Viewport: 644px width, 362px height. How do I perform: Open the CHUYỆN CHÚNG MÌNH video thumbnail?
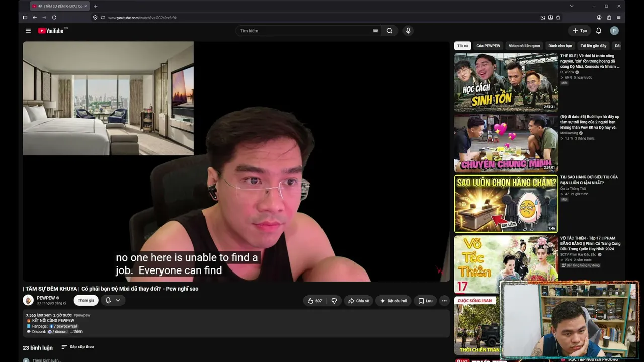[x=506, y=143]
